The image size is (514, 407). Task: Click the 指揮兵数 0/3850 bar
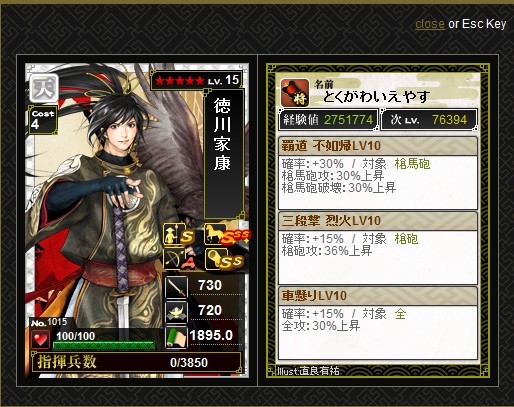(x=136, y=362)
